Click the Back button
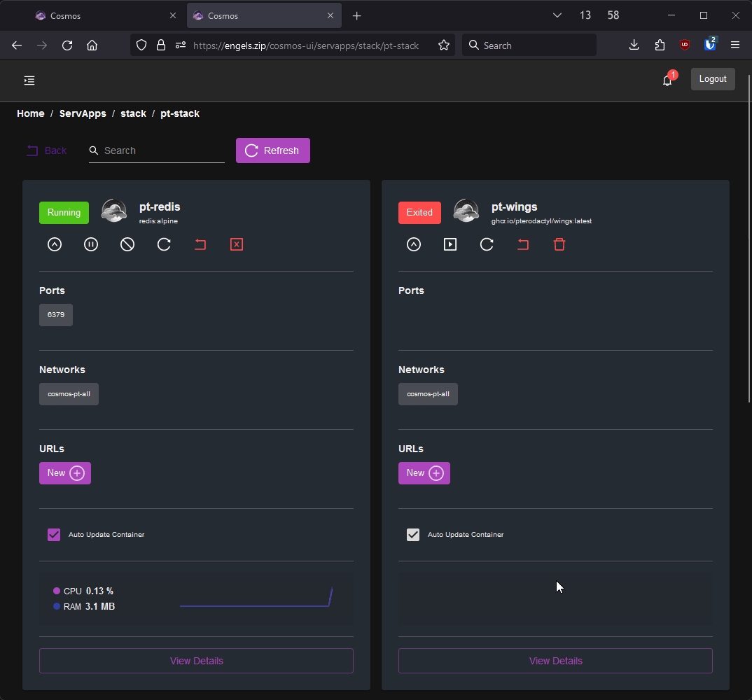 click(x=46, y=150)
